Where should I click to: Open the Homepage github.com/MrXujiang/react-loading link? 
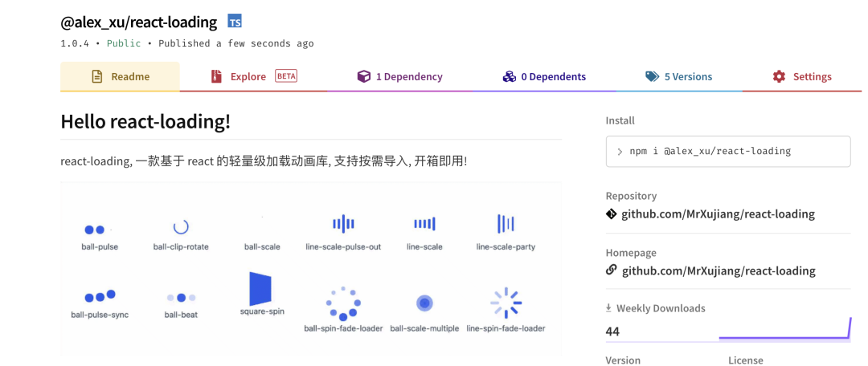click(x=718, y=271)
